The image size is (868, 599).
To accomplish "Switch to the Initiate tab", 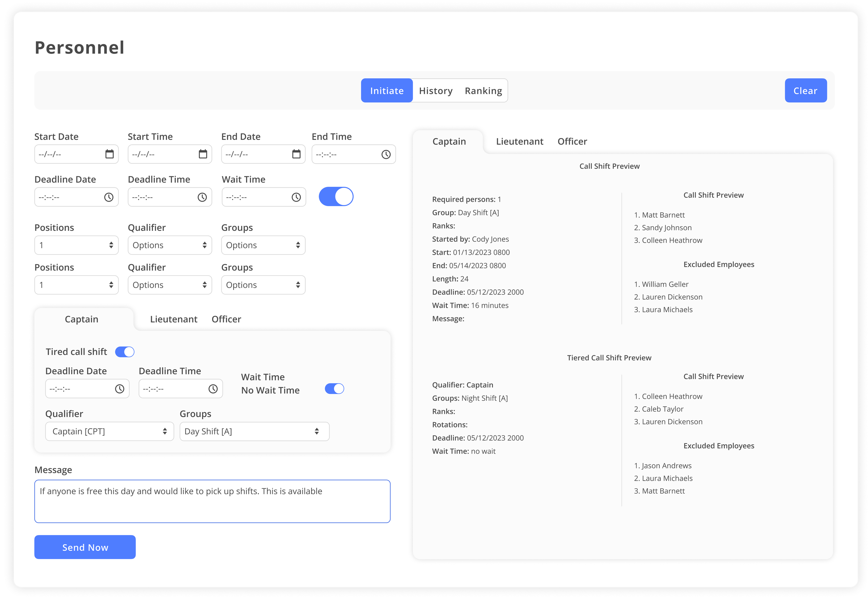I will (387, 91).
